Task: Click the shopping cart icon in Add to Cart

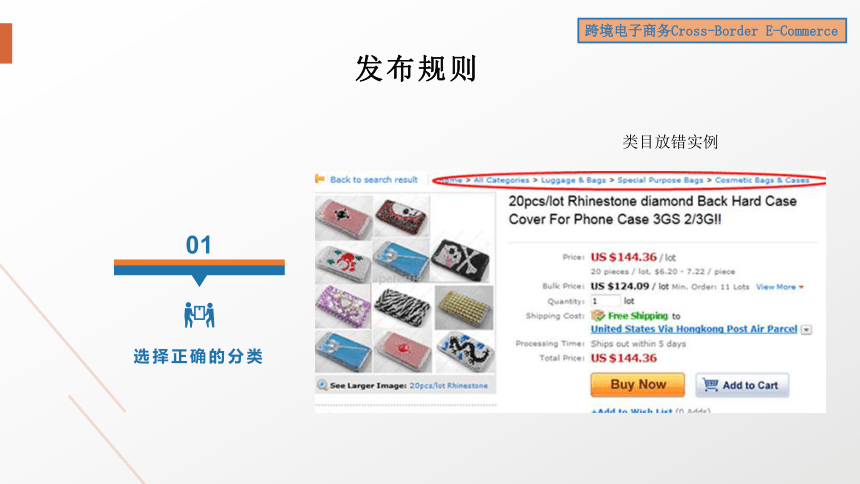Action: point(710,385)
